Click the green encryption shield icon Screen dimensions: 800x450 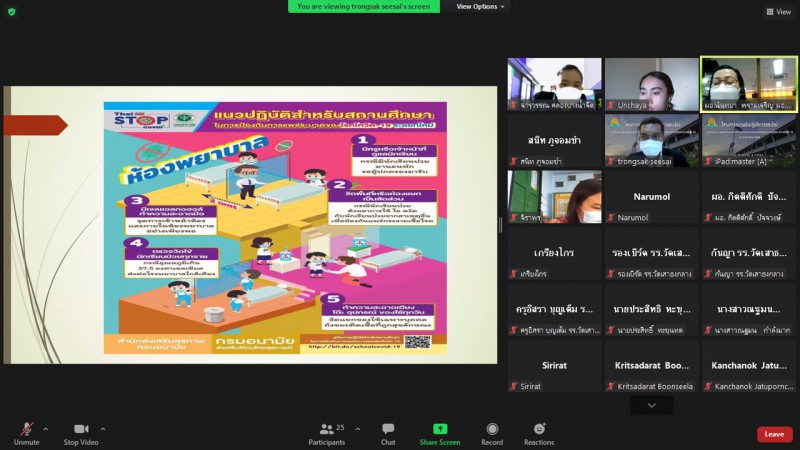pyautogui.click(x=12, y=11)
